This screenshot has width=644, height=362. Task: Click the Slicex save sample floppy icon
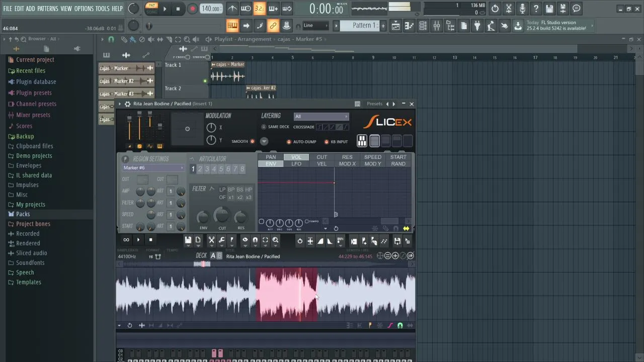(x=188, y=240)
